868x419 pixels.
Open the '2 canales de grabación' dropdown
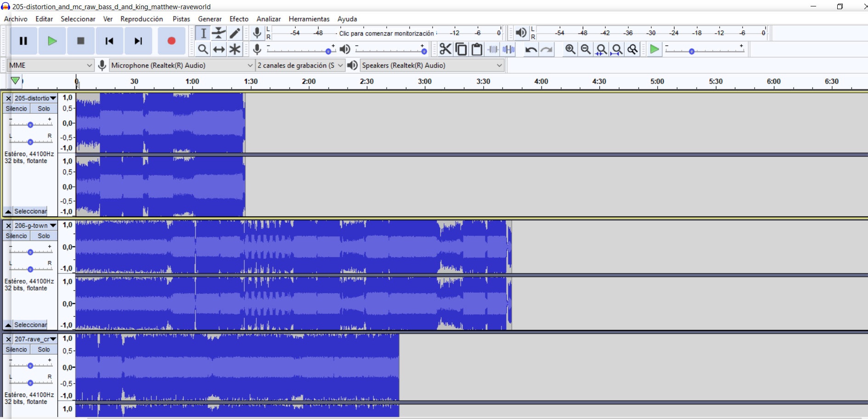(300, 65)
